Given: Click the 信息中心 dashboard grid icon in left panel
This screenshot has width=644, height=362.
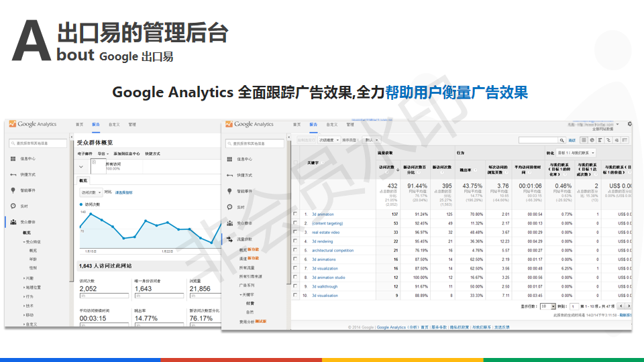Looking at the screenshot, I should 13,159.
